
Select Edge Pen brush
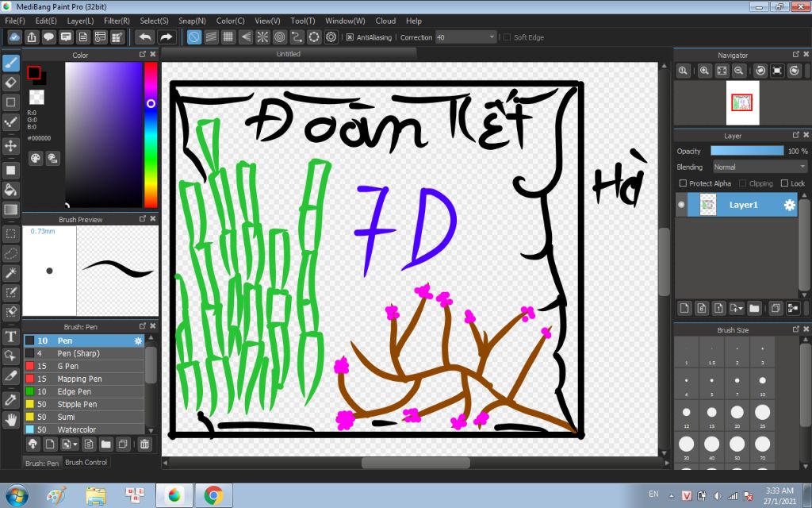click(x=84, y=392)
